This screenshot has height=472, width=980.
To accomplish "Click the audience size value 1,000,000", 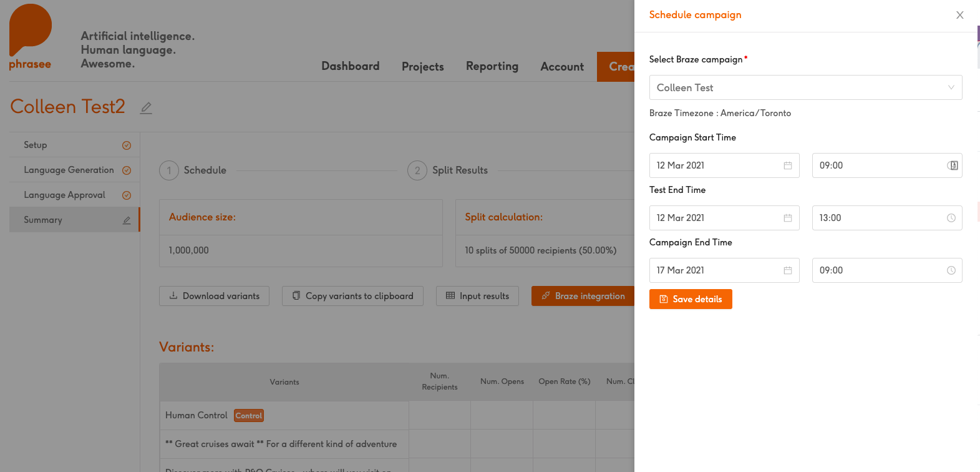I will click(x=189, y=250).
